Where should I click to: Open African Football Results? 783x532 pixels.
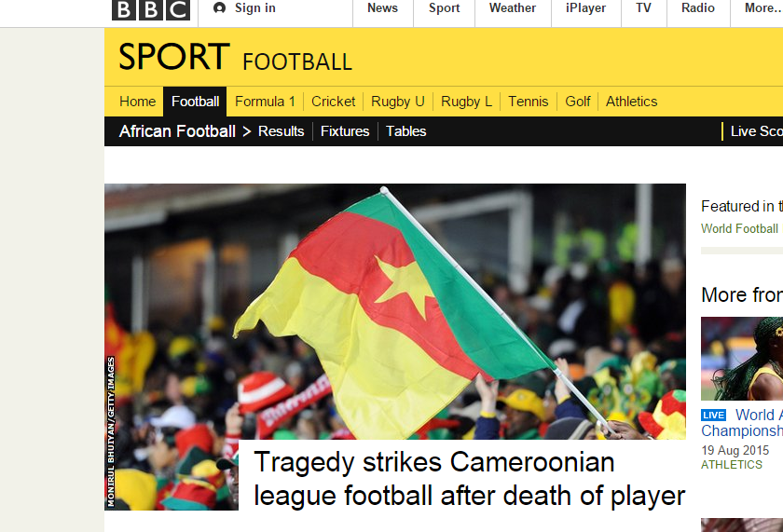point(282,131)
